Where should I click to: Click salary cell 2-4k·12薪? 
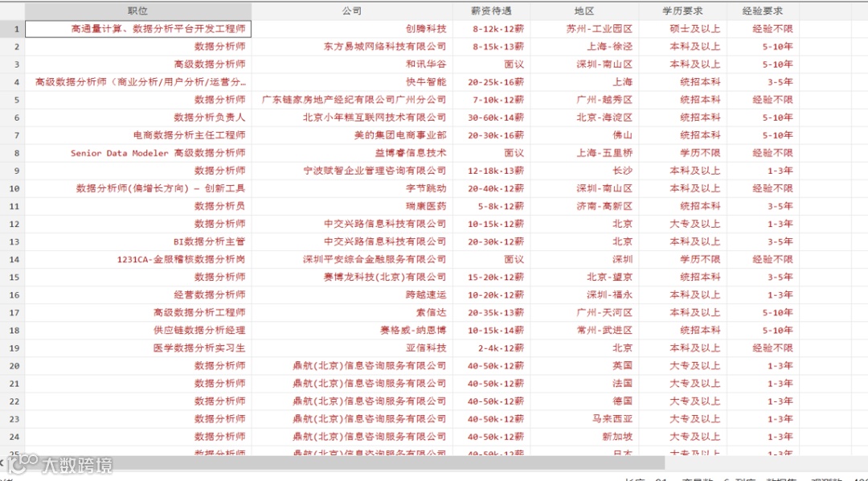(492, 348)
